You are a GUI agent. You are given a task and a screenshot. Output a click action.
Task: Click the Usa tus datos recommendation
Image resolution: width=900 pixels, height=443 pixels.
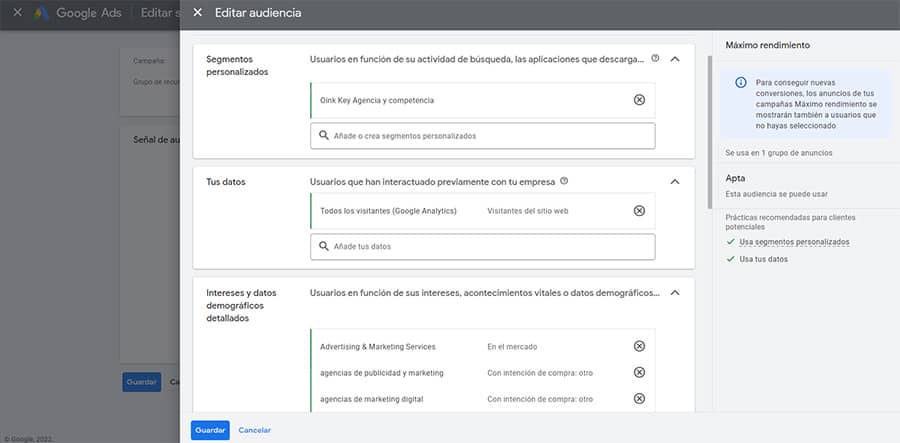763,259
